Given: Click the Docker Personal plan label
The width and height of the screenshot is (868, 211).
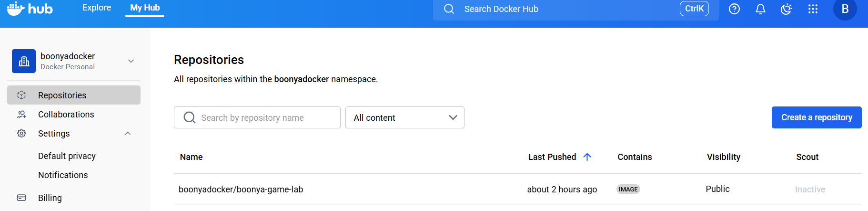Looking at the screenshot, I should pyautogui.click(x=68, y=67).
